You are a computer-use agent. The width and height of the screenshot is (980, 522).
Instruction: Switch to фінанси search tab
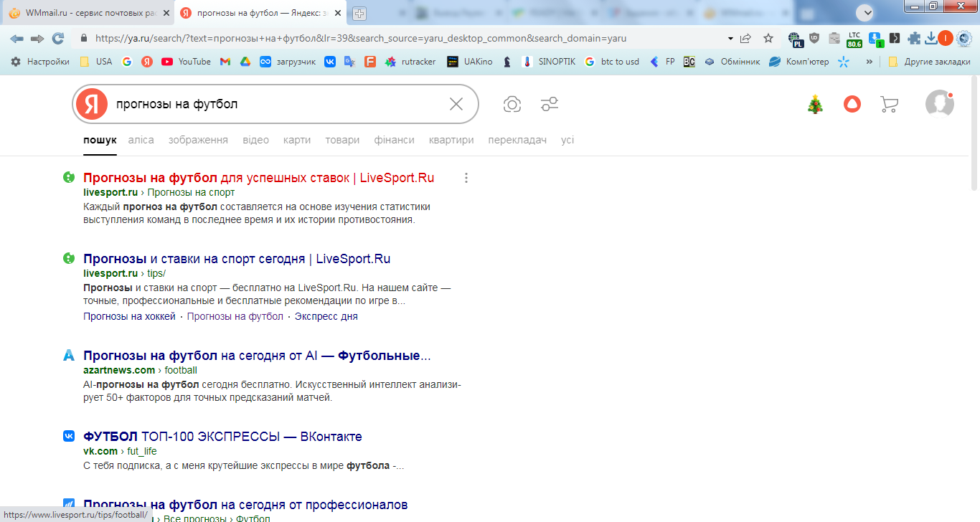tap(395, 140)
